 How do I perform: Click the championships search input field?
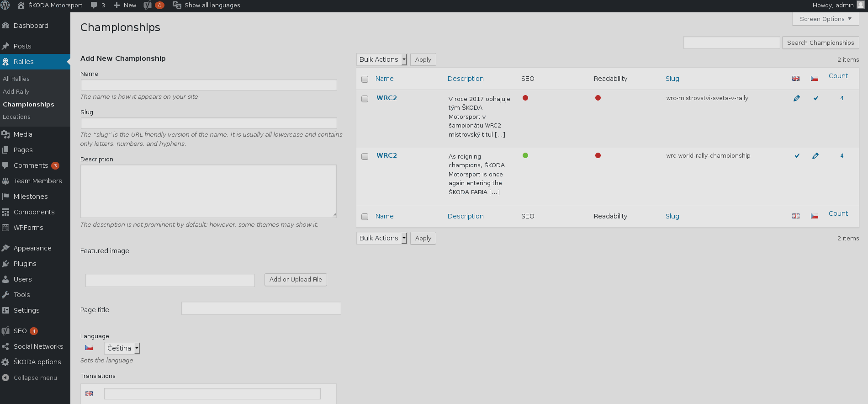point(731,43)
